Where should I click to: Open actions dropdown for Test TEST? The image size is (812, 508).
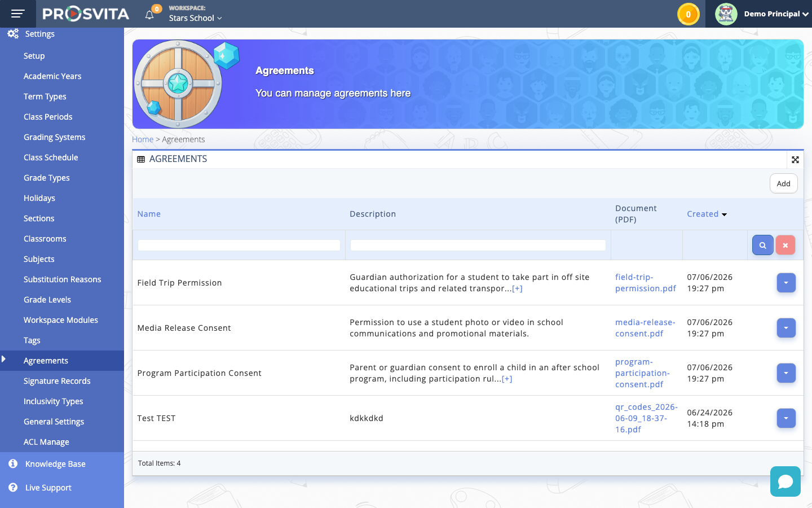point(786,418)
